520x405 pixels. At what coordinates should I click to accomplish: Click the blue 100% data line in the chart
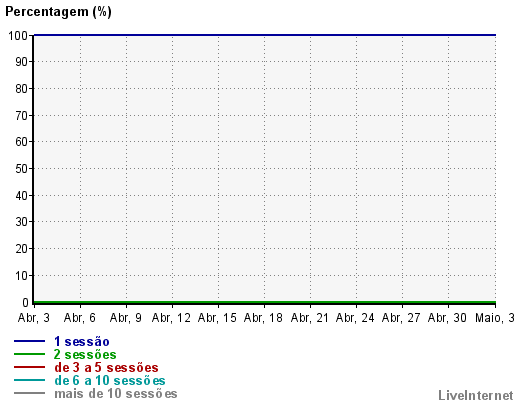pos(265,35)
